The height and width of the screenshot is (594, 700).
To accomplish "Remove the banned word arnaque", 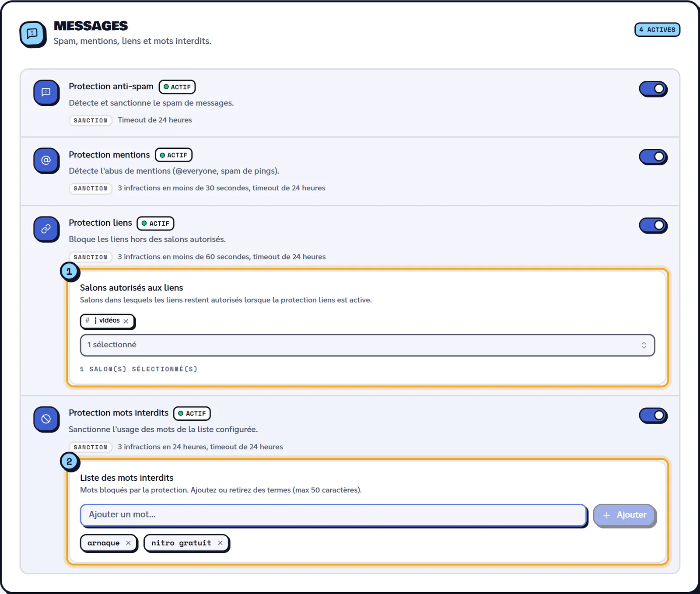I will tap(128, 543).
